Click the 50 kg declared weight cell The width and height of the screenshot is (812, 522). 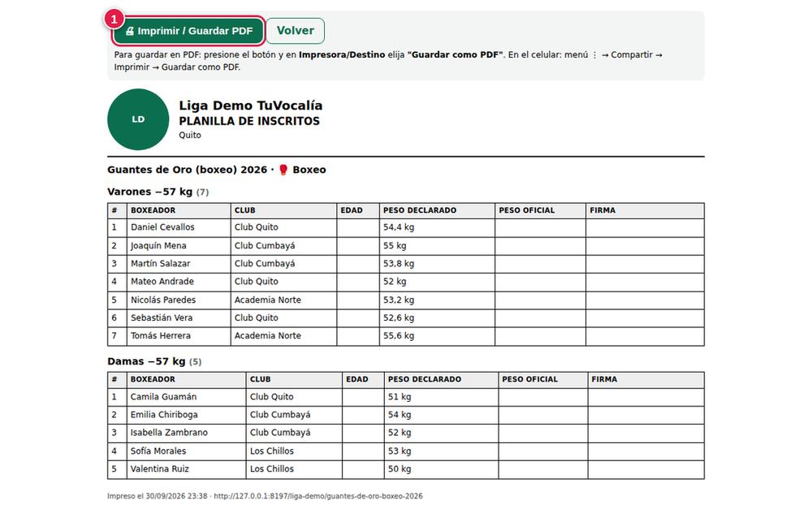click(441, 470)
